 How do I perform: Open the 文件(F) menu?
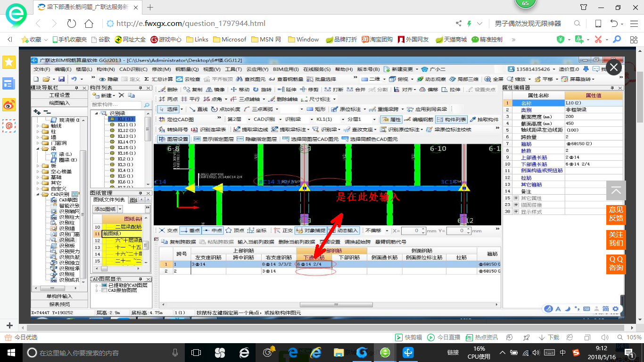pos(42,69)
